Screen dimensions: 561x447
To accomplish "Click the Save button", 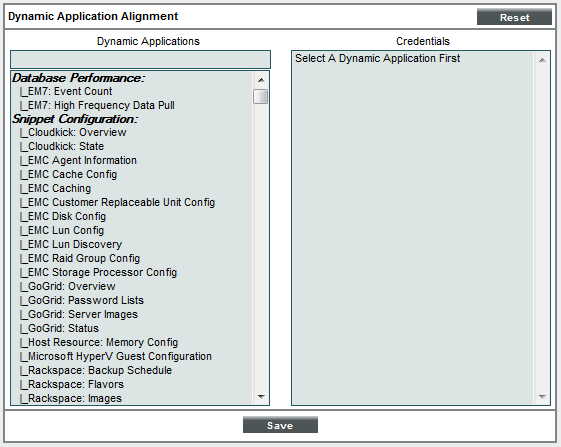I will pos(280,425).
